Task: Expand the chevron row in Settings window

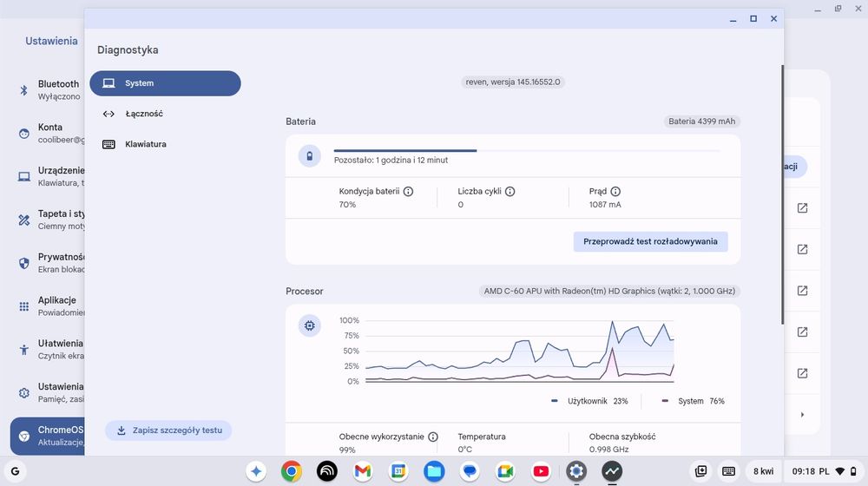Action: coord(802,415)
